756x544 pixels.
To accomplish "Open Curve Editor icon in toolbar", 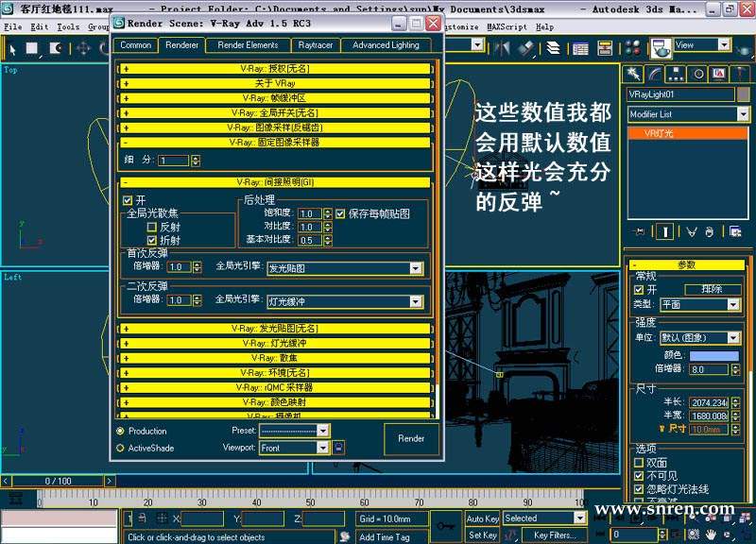I will click(x=580, y=49).
